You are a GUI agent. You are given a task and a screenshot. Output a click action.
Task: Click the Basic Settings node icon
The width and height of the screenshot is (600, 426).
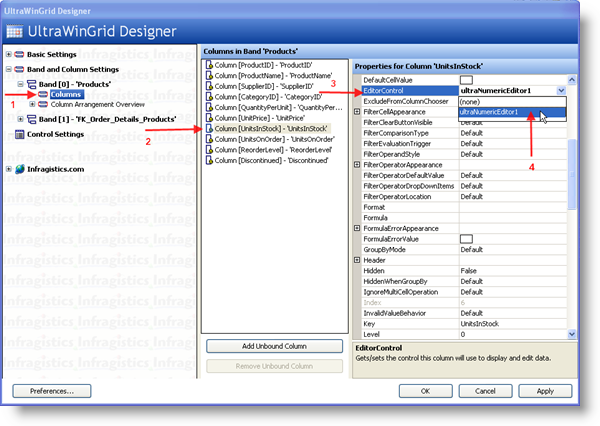(x=19, y=54)
